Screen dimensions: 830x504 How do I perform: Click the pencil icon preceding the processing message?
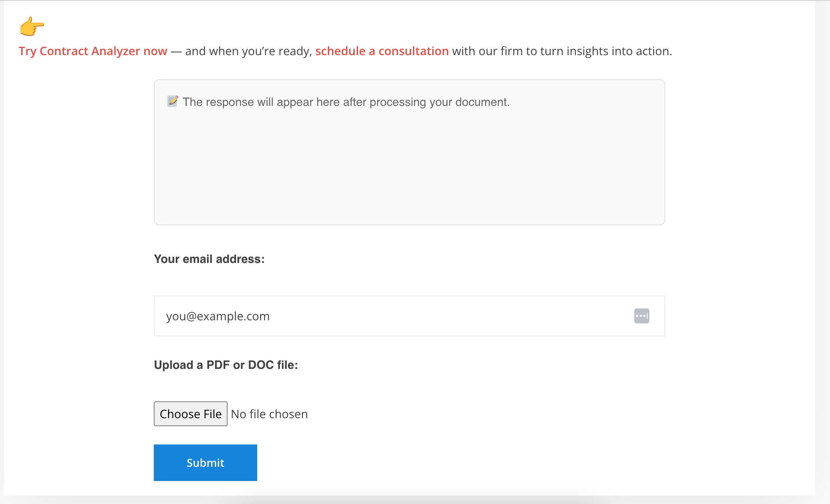click(x=172, y=102)
